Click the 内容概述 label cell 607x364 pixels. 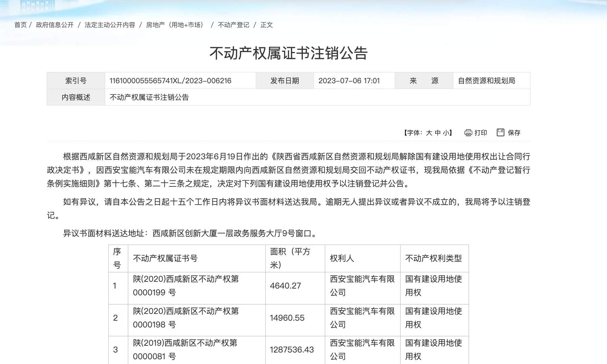click(x=76, y=97)
